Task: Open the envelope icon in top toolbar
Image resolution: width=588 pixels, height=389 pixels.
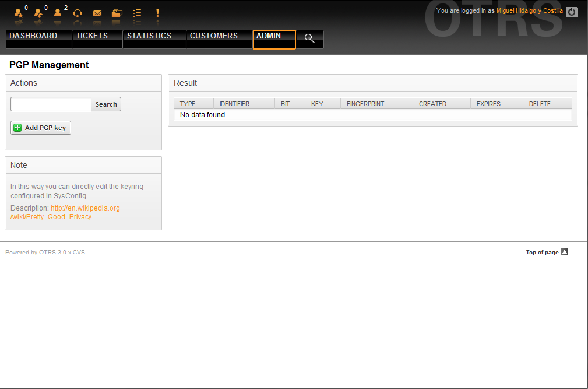Action: point(97,13)
